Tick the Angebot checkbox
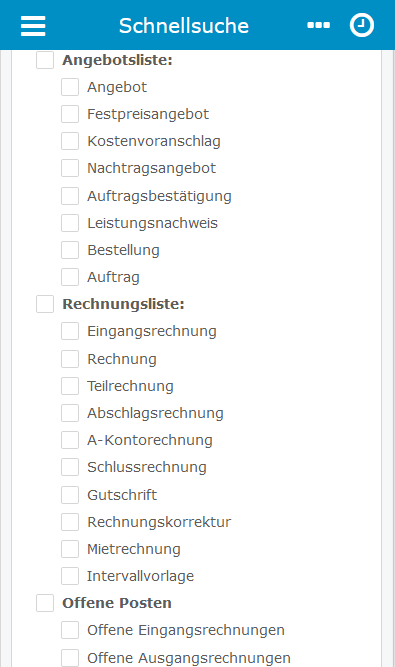Screen dimensions: 395x667 (x=70, y=87)
